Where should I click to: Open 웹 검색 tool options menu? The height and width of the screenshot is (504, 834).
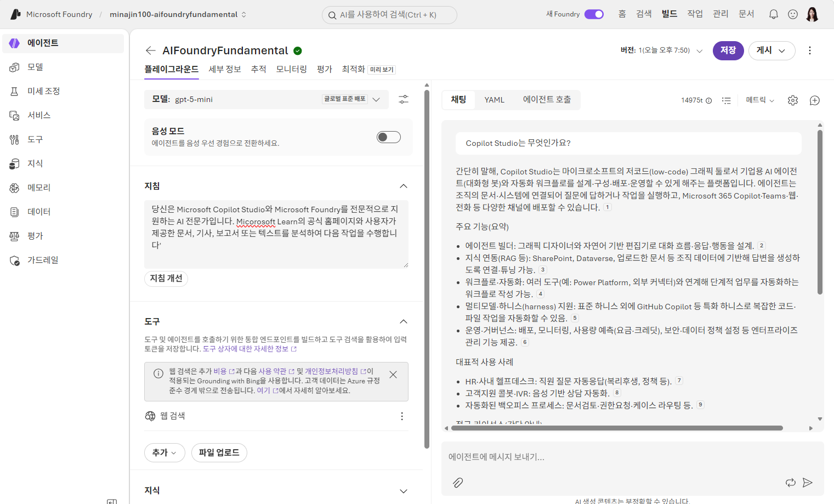coord(402,416)
